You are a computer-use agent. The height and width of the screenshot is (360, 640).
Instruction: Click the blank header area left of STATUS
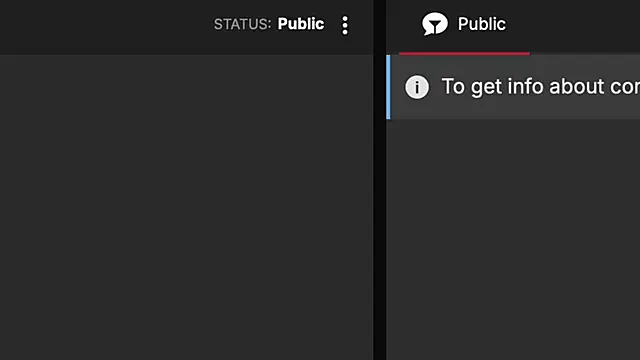(x=106, y=27)
